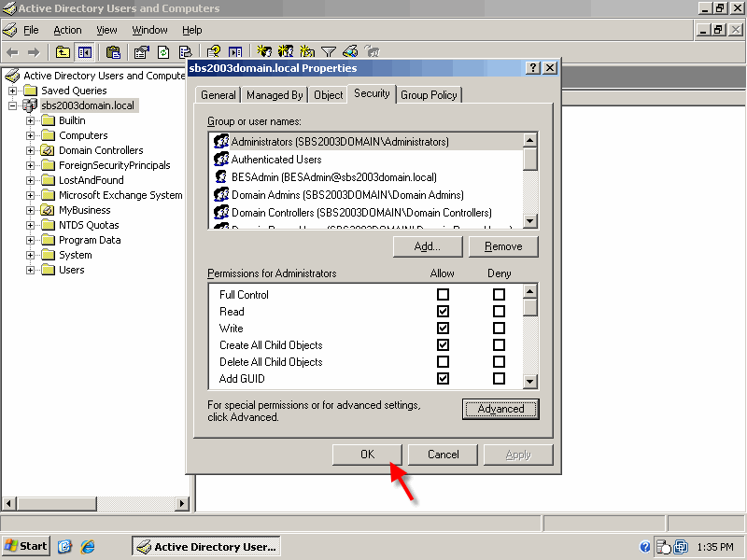The height and width of the screenshot is (560, 747).
Task: Click the Create New User toolbar icon
Action: click(x=264, y=51)
